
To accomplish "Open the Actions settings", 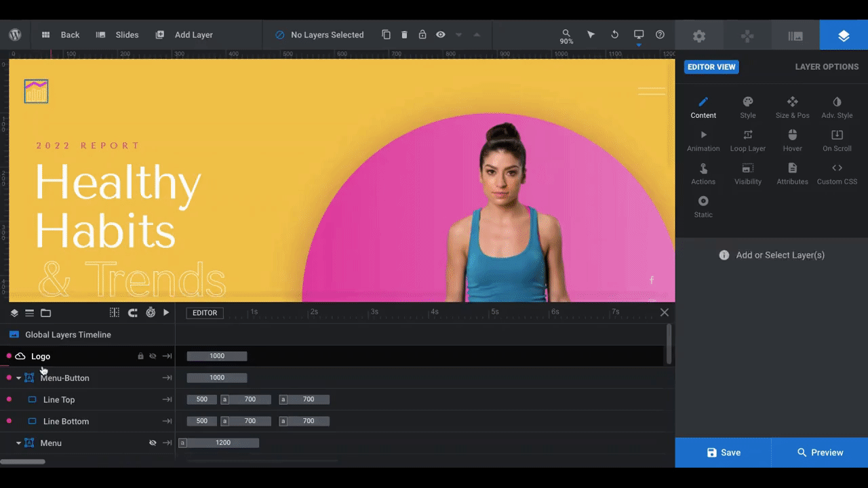I will coord(703,174).
